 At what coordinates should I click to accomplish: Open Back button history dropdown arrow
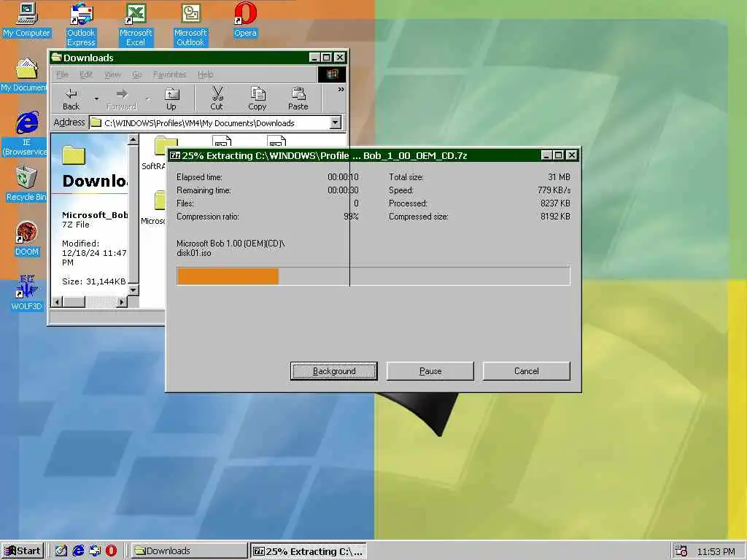(96, 99)
